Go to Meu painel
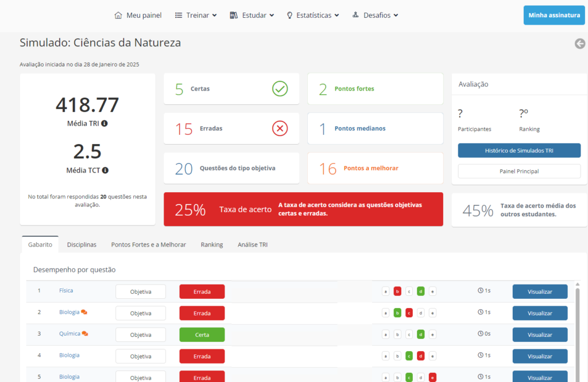The height and width of the screenshot is (382, 588). click(138, 15)
